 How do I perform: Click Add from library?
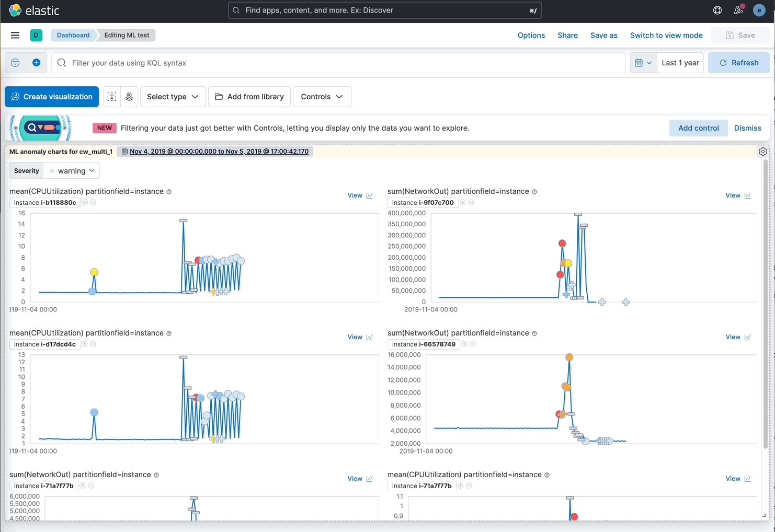[x=249, y=97]
